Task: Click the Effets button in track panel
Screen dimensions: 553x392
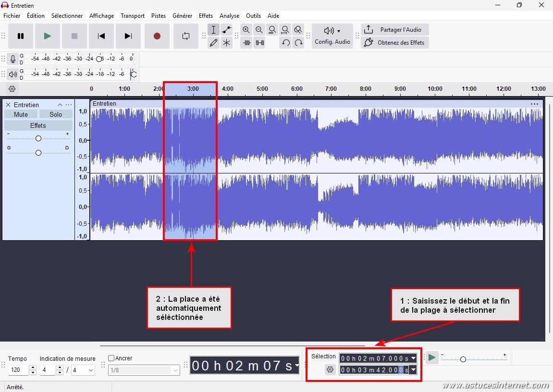Action: [x=38, y=125]
